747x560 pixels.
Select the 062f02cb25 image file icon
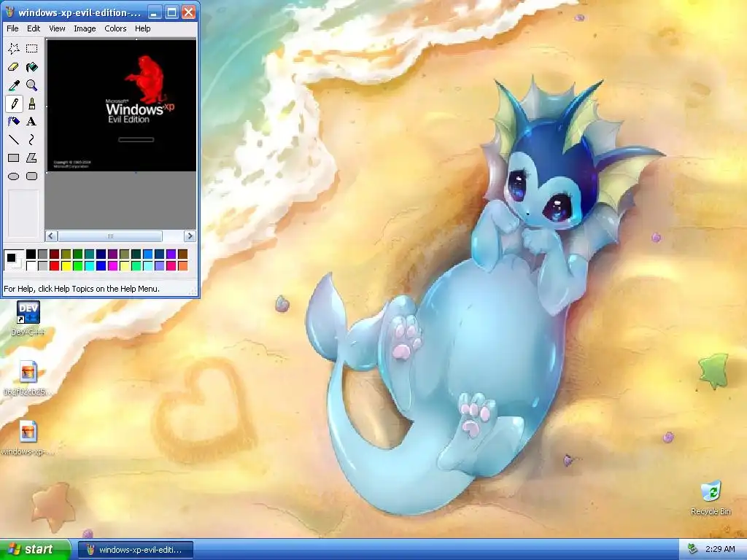click(28, 378)
